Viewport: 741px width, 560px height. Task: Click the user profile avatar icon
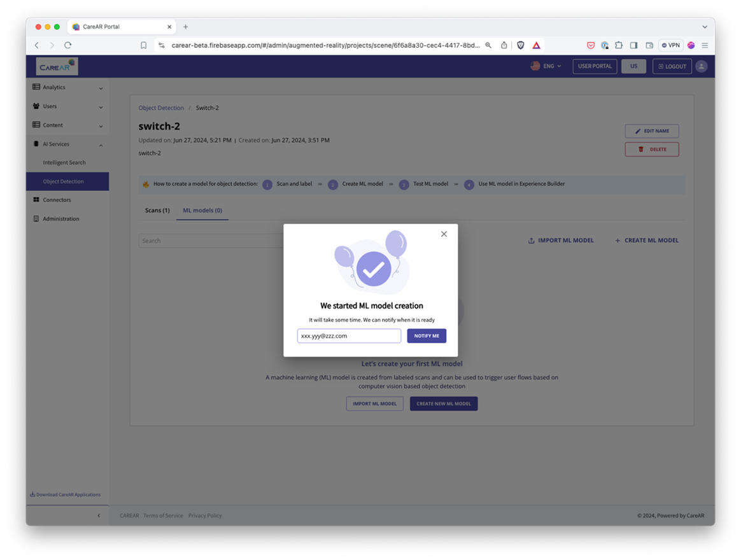pyautogui.click(x=701, y=66)
